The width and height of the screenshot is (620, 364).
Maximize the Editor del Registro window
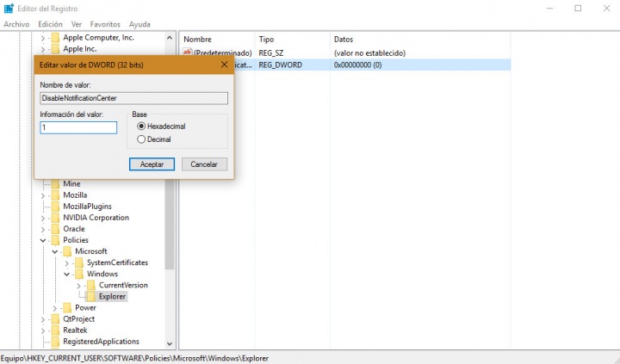578,9
